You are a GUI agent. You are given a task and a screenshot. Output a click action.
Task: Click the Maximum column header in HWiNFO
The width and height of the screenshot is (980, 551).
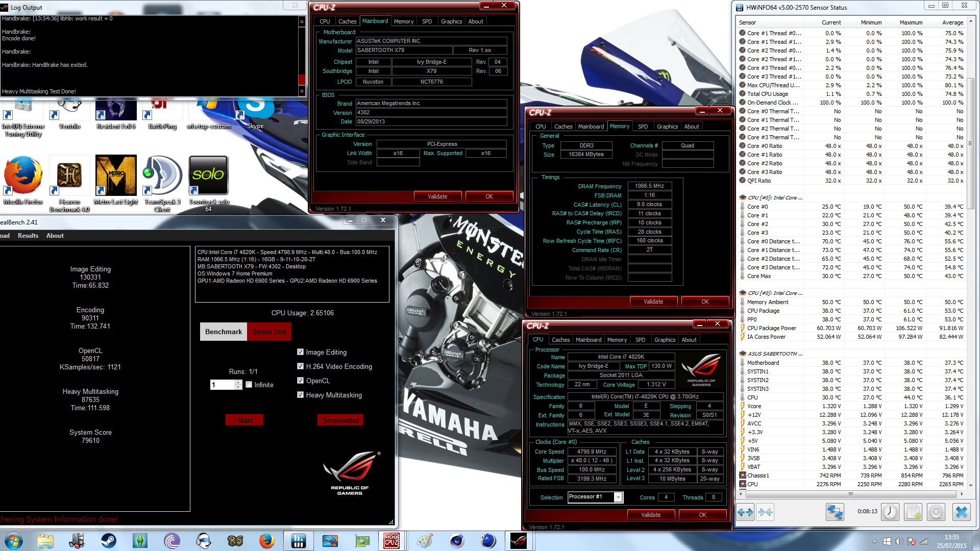[911, 22]
